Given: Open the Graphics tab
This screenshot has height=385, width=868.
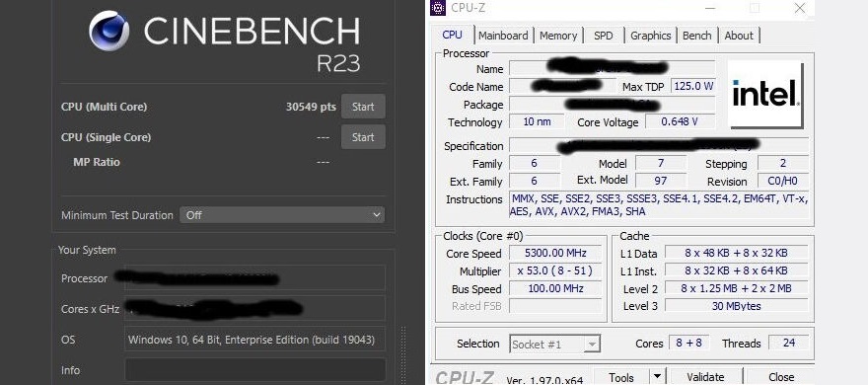Looking at the screenshot, I should click(650, 36).
